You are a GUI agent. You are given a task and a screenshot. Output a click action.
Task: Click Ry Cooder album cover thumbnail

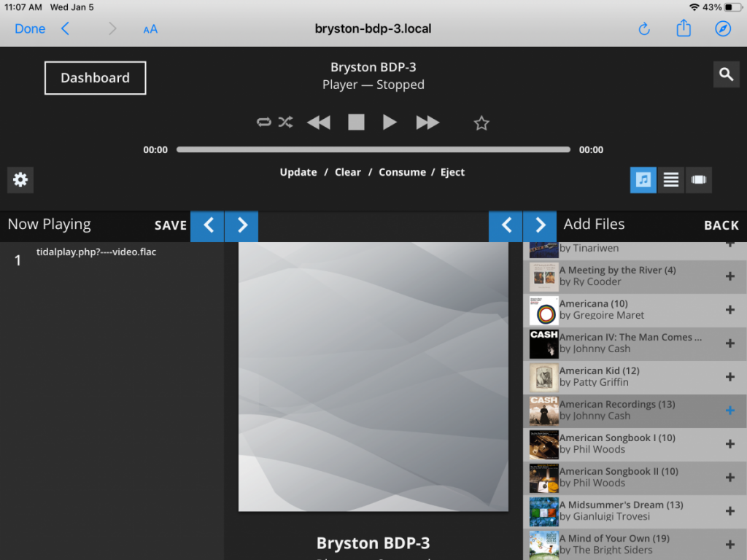click(x=544, y=276)
